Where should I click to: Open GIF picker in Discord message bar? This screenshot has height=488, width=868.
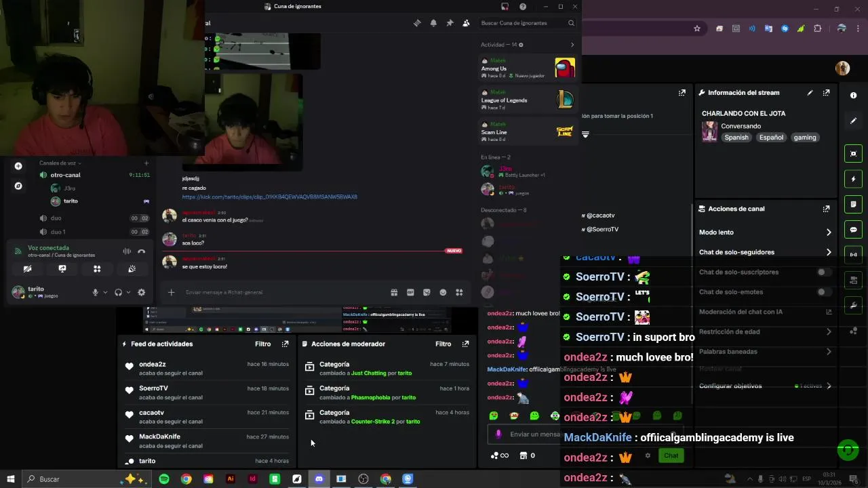point(410,293)
